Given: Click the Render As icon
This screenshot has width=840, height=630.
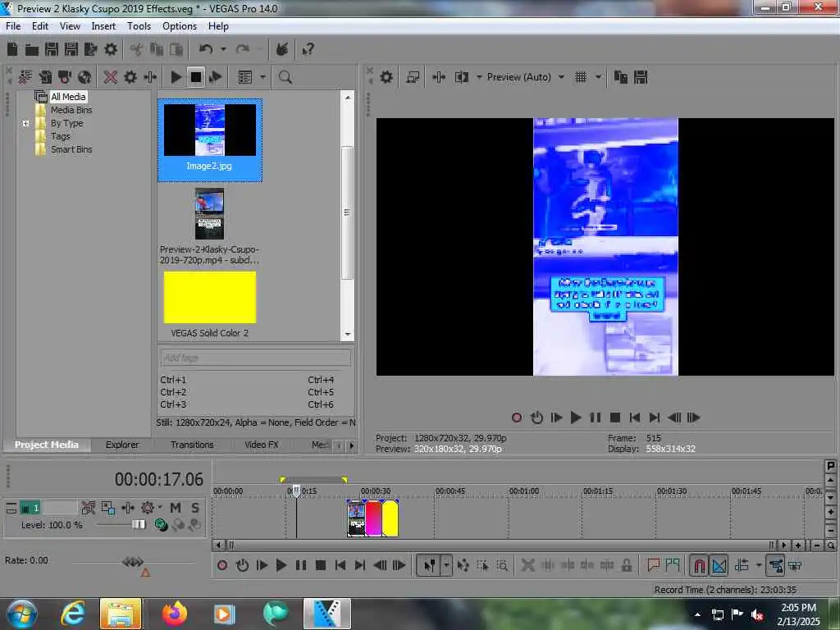Looking at the screenshot, I should [x=90, y=50].
